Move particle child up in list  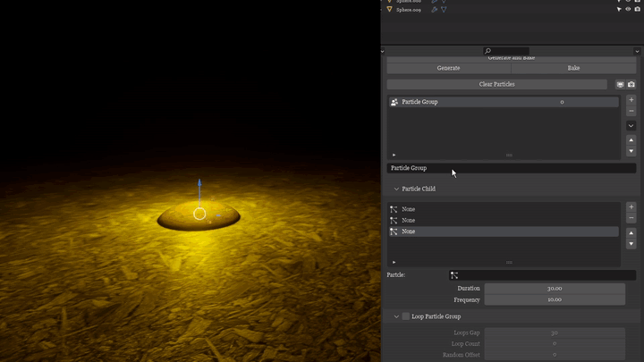point(631,232)
